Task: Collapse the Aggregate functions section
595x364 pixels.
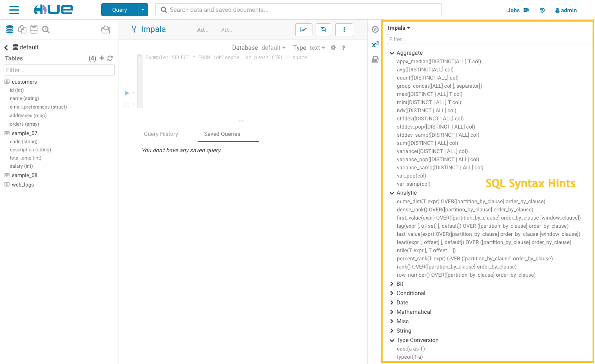Action: tap(392, 53)
